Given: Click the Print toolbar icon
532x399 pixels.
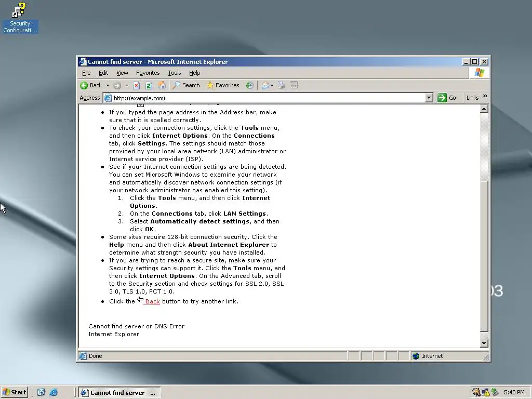Looking at the screenshot, I should (x=281, y=86).
